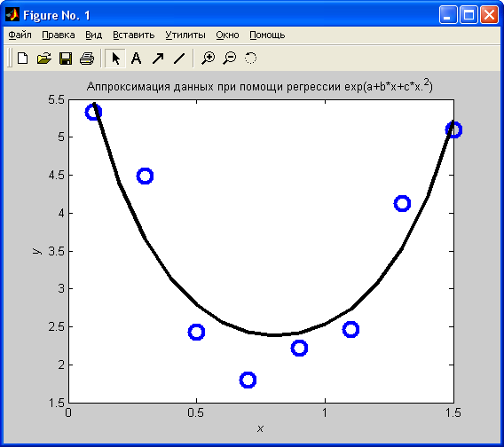Viewport: 504px width, 447px height.
Task: Open the Вид menu
Action: tap(93, 35)
